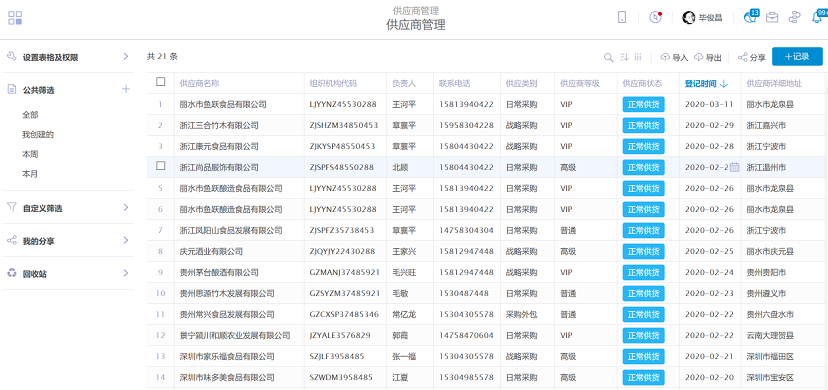Image resolution: width=828 pixels, height=390 pixels.
Task: Select the 我创建的 filter
Action: point(38,135)
